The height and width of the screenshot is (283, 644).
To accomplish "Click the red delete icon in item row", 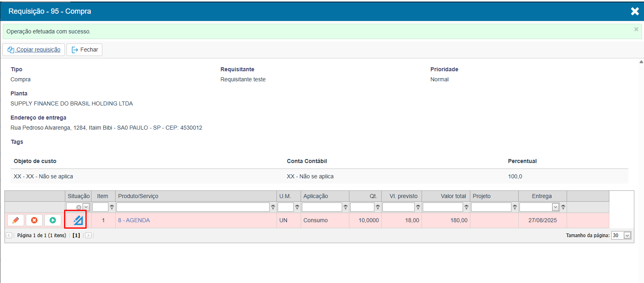I will click(34, 220).
